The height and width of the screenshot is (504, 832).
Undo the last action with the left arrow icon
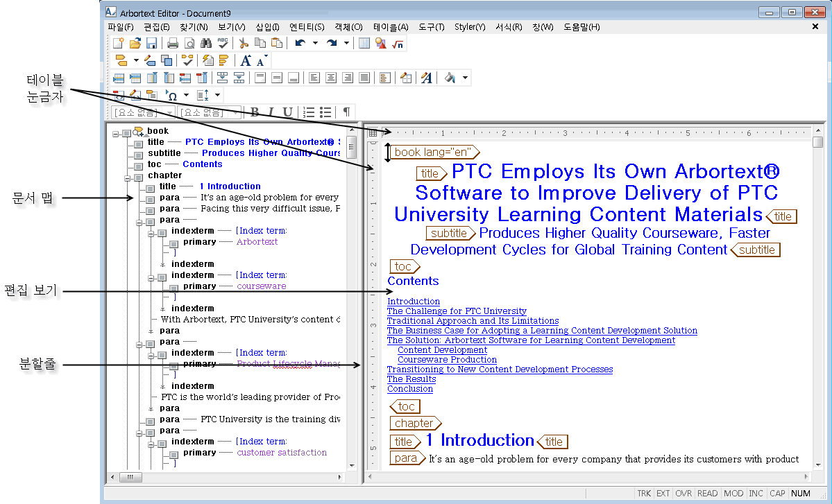click(x=300, y=44)
